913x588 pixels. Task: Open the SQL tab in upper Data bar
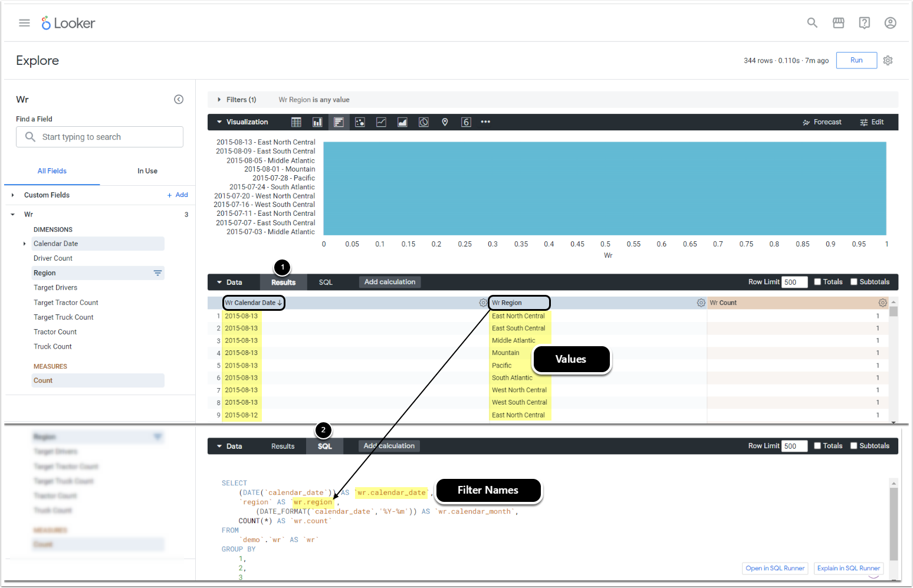pyautogui.click(x=326, y=282)
